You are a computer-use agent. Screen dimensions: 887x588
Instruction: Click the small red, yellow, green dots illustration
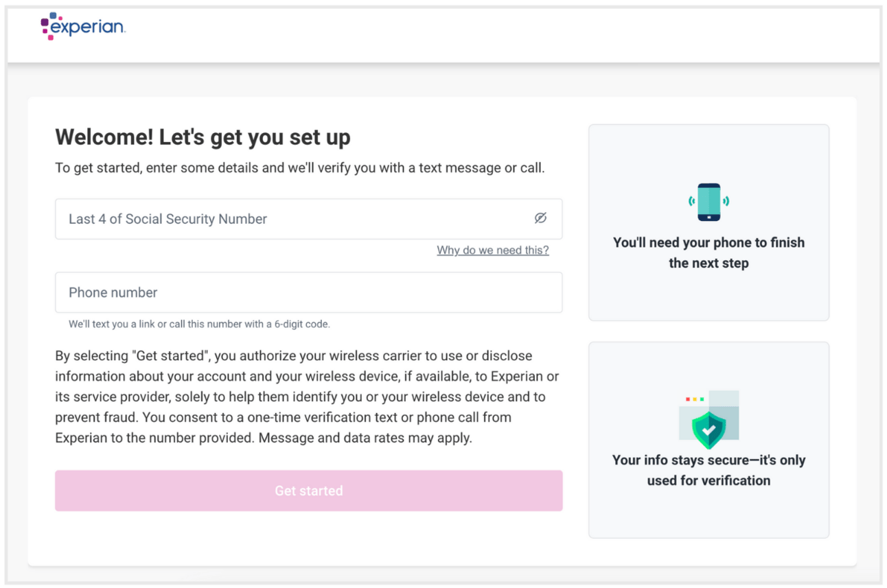[695, 399]
